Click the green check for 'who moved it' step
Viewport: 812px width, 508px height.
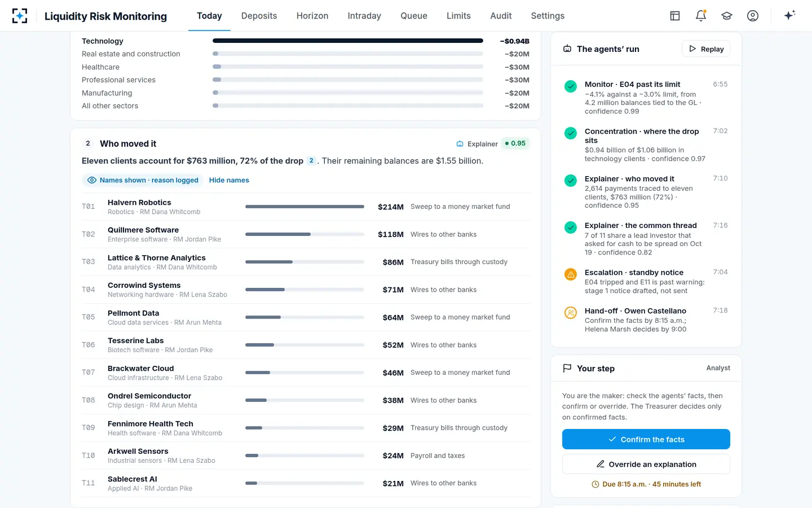pos(571,181)
